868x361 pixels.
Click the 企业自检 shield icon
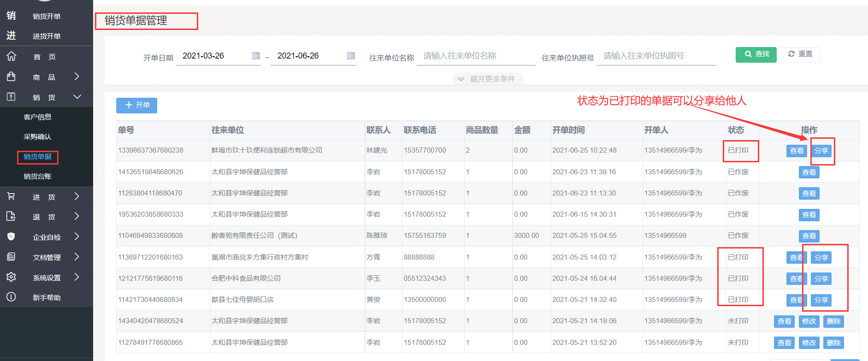pos(12,237)
